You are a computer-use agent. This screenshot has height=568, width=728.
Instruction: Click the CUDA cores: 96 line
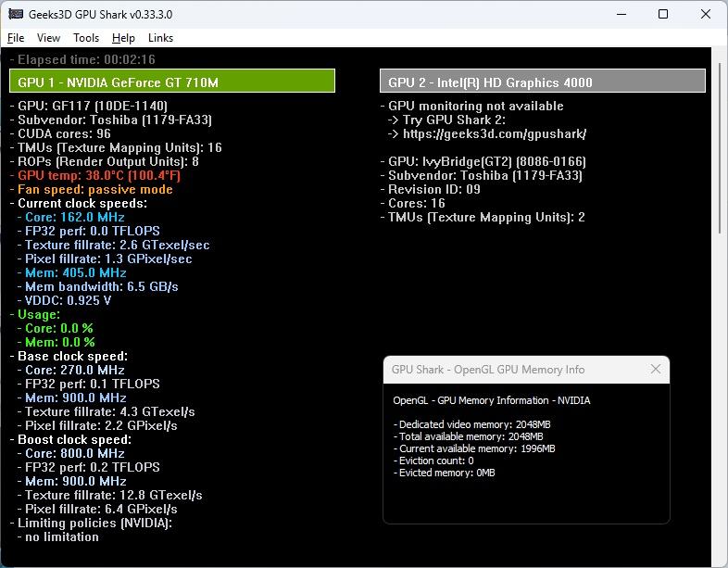point(60,133)
